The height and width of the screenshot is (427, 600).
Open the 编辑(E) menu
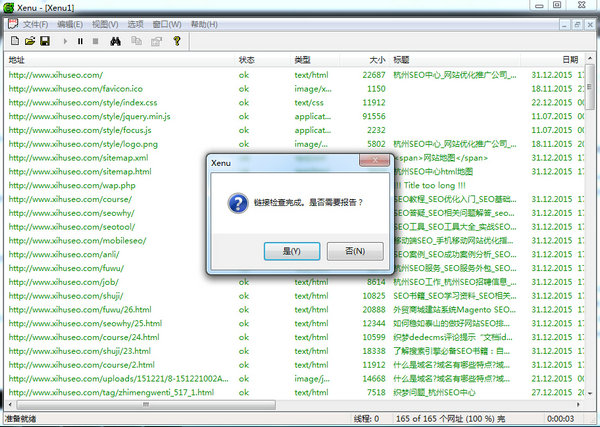pyautogui.click(x=70, y=24)
